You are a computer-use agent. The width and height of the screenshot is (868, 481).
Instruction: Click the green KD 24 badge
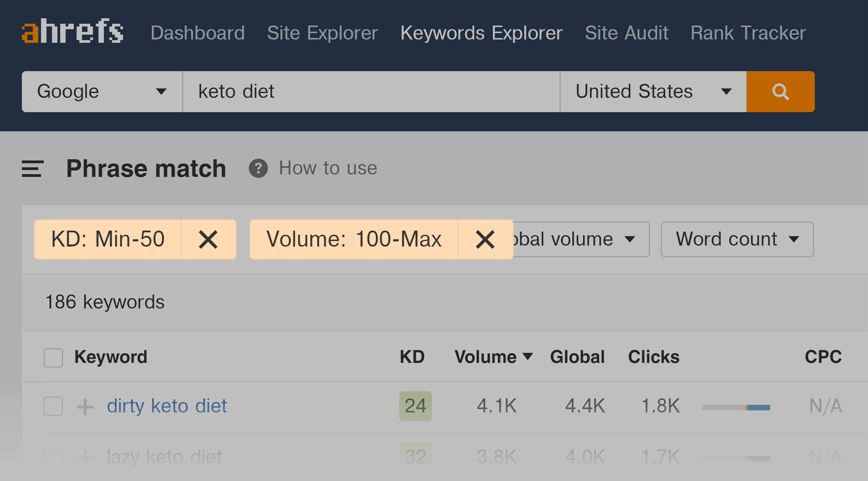(415, 406)
